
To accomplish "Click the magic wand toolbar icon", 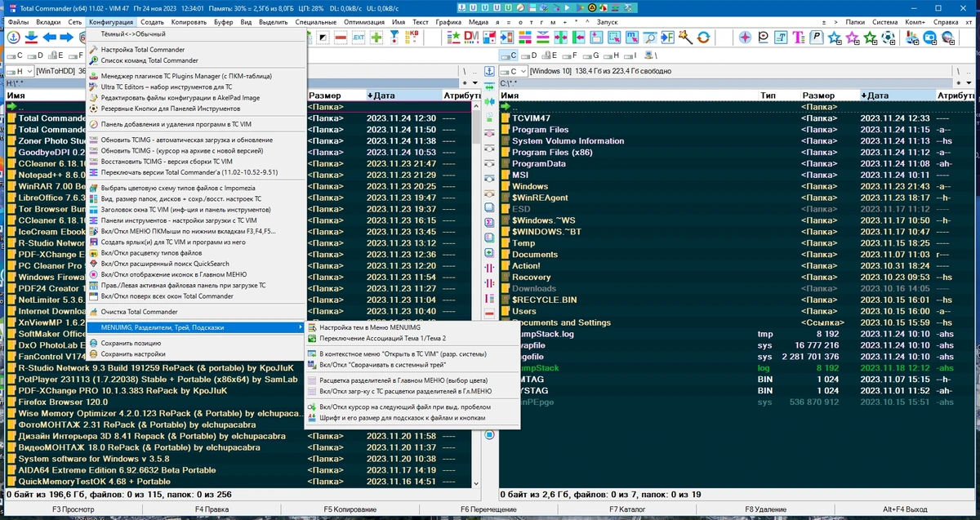I will [685, 37].
